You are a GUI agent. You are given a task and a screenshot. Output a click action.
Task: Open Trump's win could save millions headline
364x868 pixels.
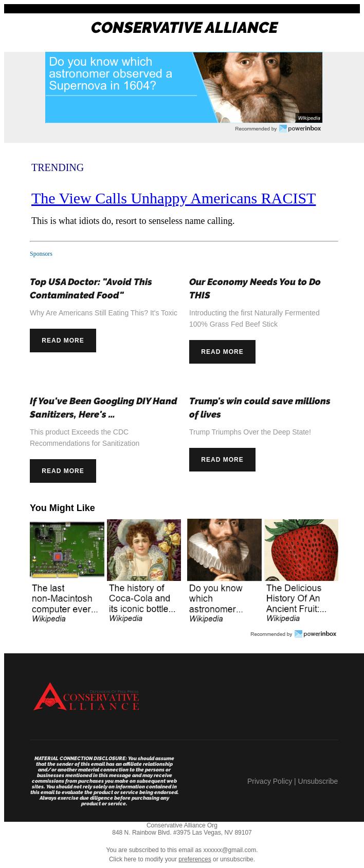coord(260,408)
